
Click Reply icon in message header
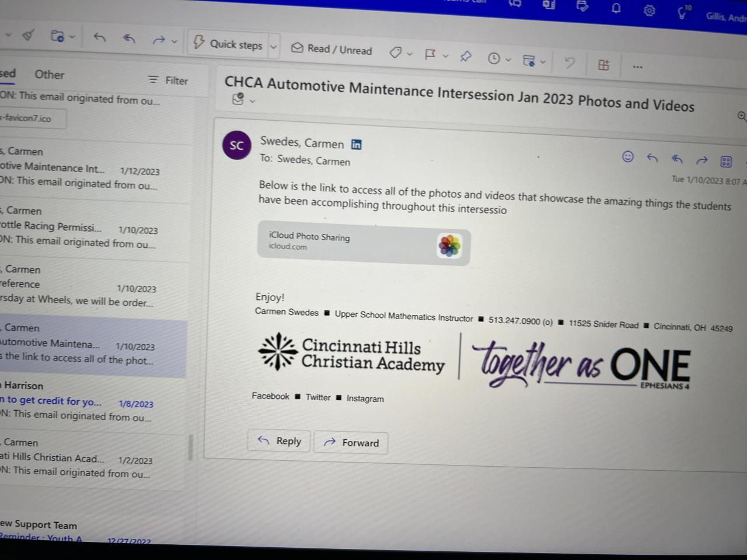point(652,158)
